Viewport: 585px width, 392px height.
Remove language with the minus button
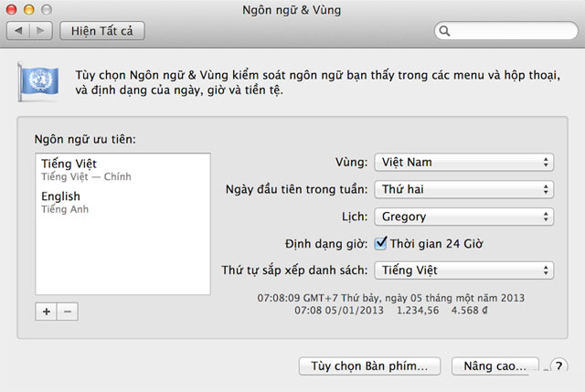pyautogui.click(x=67, y=312)
